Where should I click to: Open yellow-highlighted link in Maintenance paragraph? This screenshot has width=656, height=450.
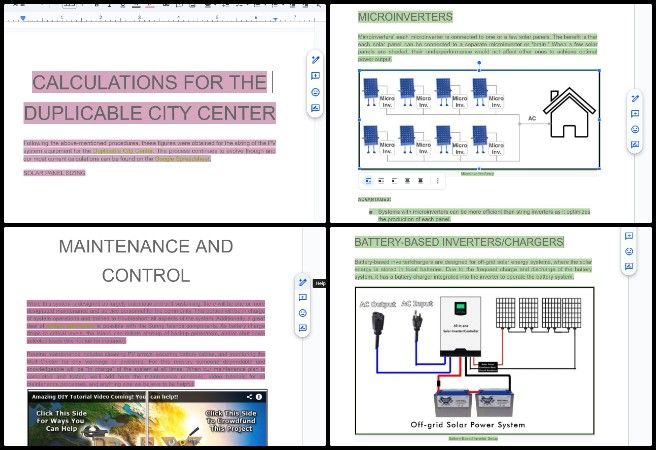(x=70, y=326)
